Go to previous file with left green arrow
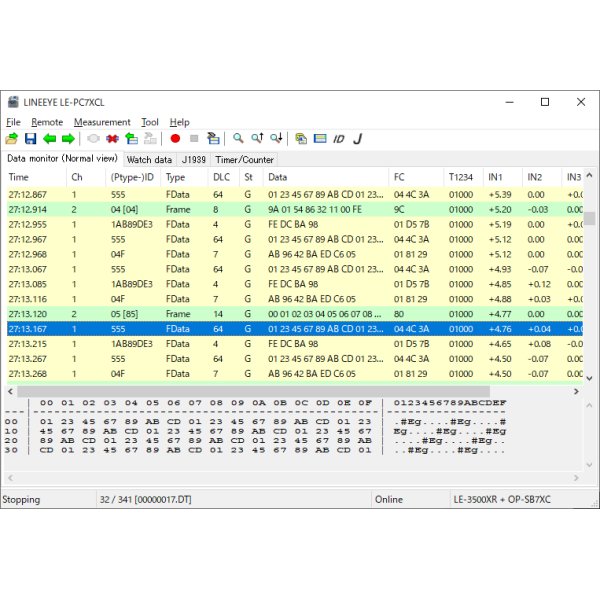Viewport: 600px width, 600px height. pyautogui.click(x=49, y=139)
